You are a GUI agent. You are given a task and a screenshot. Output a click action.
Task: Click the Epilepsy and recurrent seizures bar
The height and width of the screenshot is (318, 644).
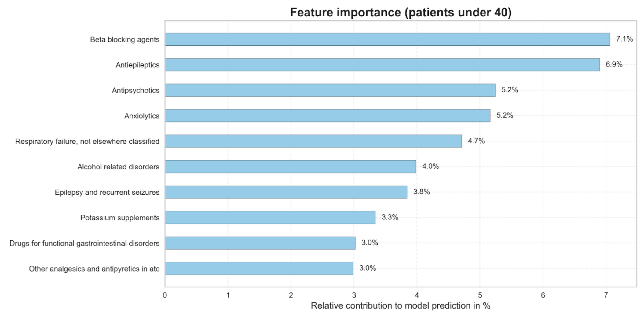click(x=286, y=192)
